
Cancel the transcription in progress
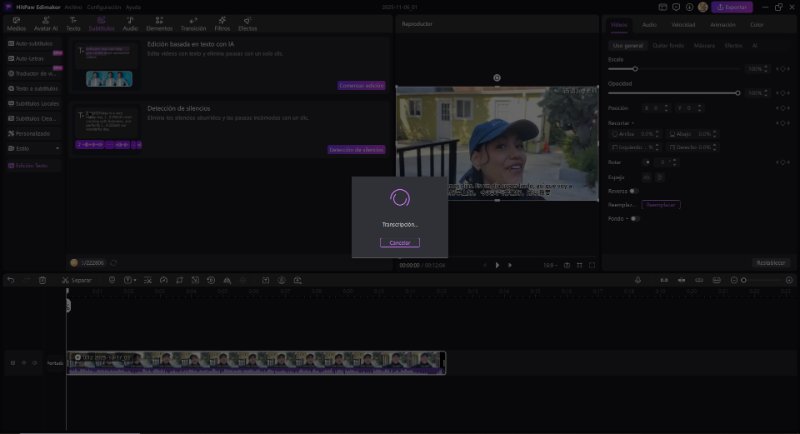click(x=399, y=243)
